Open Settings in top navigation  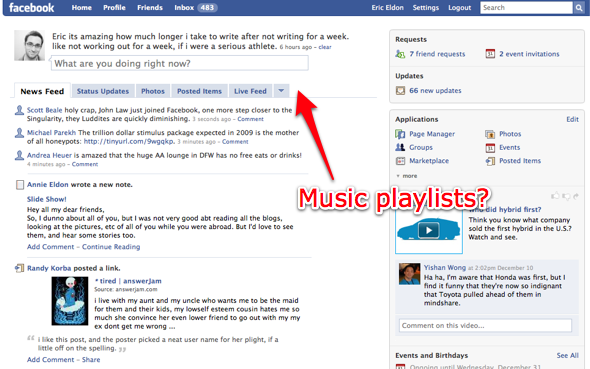[426, 8]
